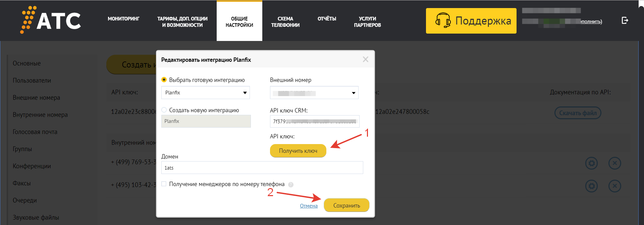
Task: Open help tooltip next to manager retrieval option
Action: [x=291, y=184]
